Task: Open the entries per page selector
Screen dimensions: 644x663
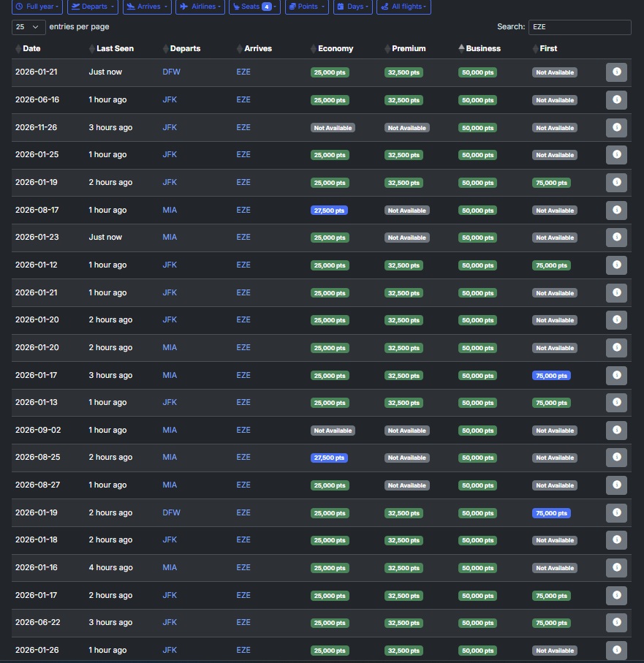Action: (29, 26)
